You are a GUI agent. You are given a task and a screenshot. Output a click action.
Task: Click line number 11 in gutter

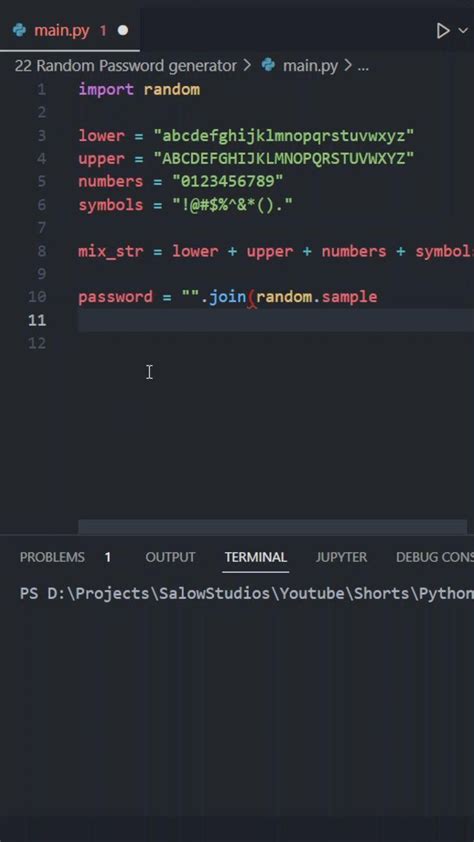pos(37,321)
